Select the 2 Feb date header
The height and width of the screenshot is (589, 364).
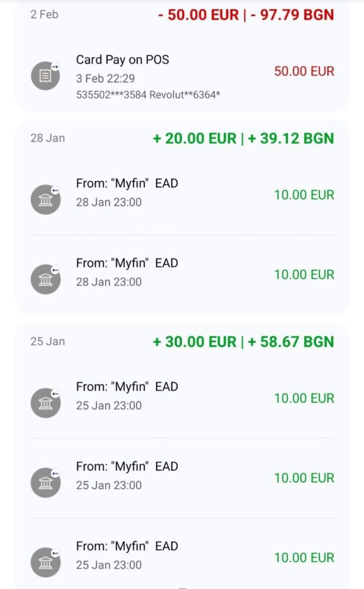[x=44, y=14]
